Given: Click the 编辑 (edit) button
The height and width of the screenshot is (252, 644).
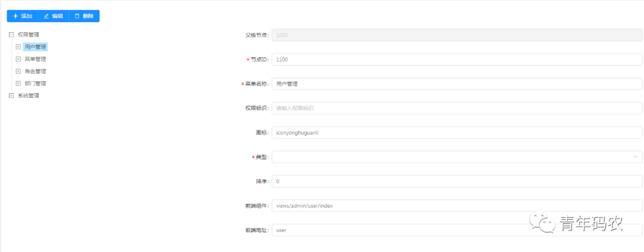Looking at the screenshot, I should point(54,16).
